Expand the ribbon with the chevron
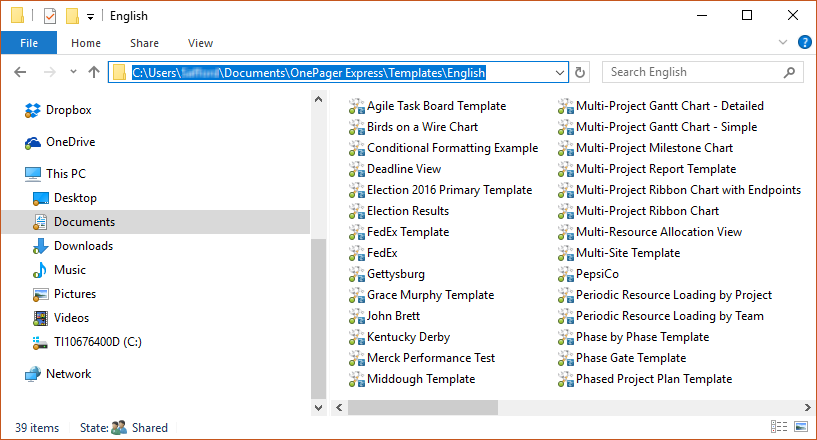The width and height of the screenshot is (817, 440). tap(783, 42)
